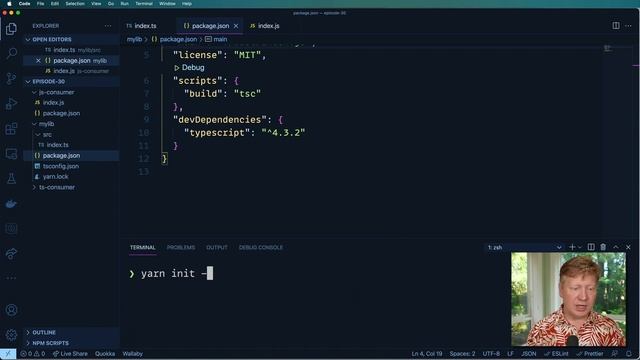Select the Terminal panel tab

142,247
